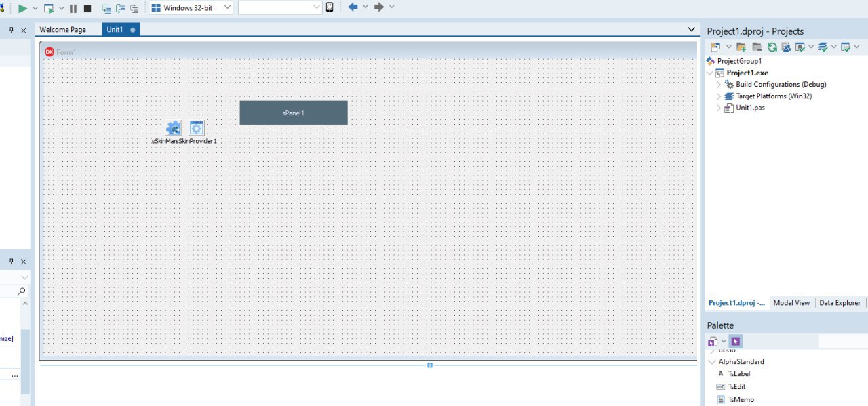
Task: Switch to the Model View tab
Action: coord(791,303)
